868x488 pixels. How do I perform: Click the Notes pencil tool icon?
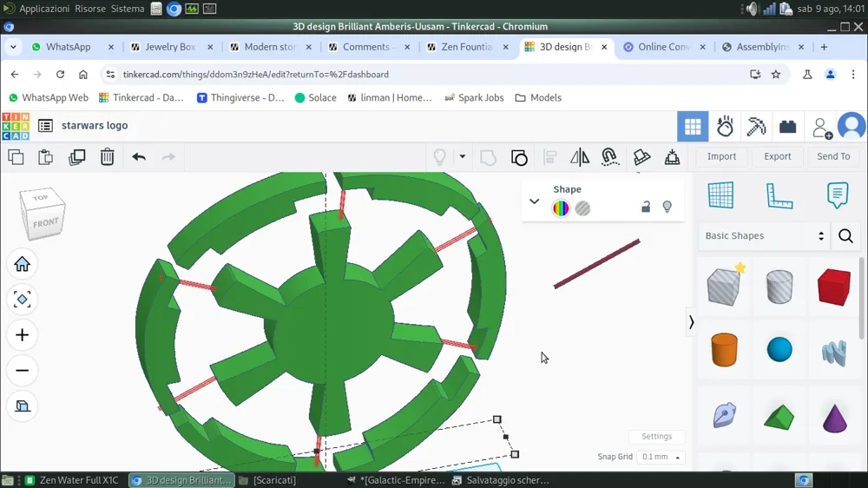641,157
